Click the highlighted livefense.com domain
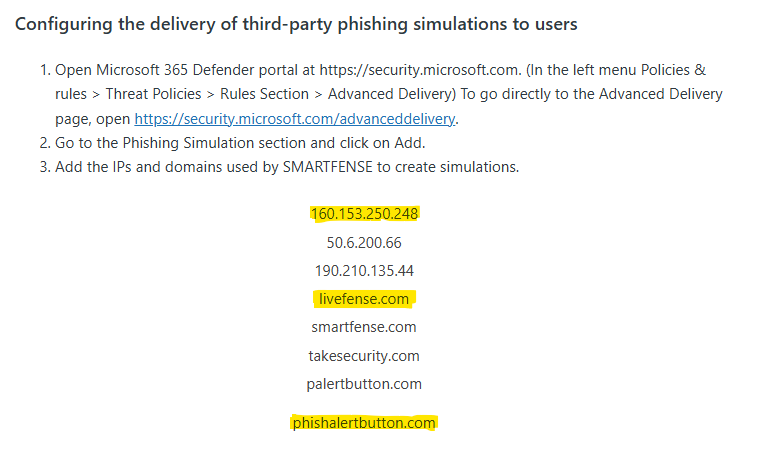The width and height of the screenshot is (765, 455). coord(364,298)
